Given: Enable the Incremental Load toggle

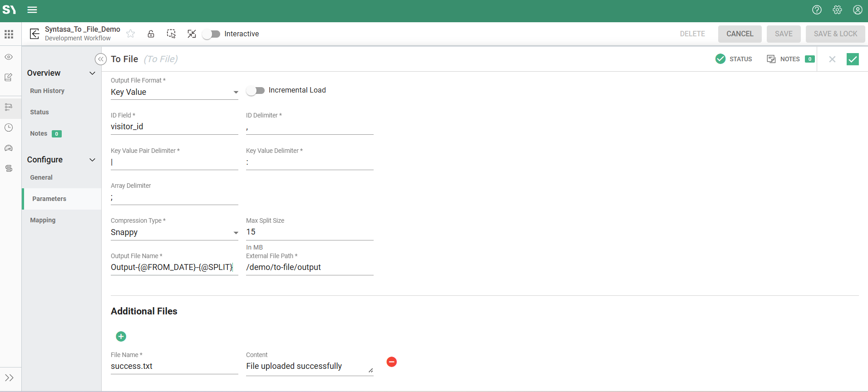Looking at the screenshot, I should click(x=256, y=90).
